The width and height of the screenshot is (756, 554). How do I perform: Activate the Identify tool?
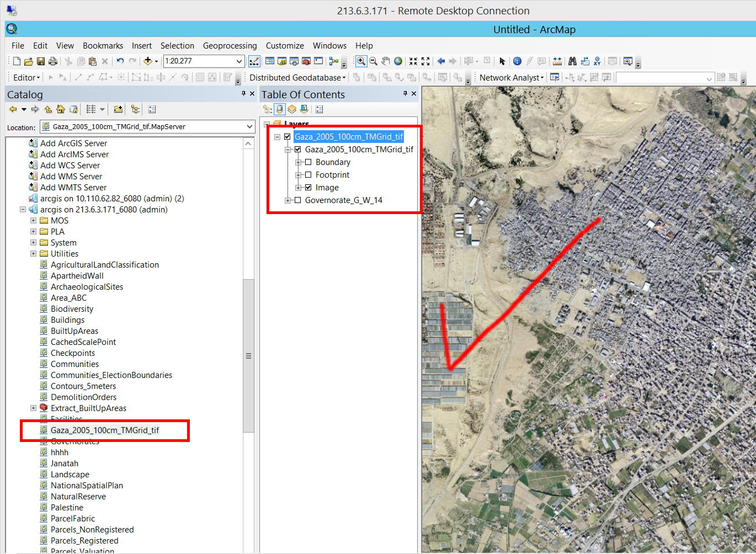517,61
